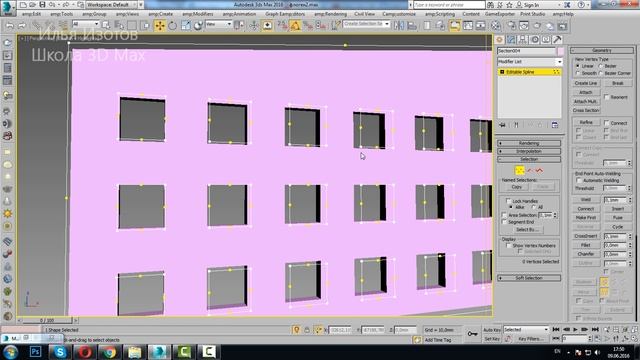Enable the Lock Handles checkbox
Screen dimensions: 640x360
click(x=509, y=201)
